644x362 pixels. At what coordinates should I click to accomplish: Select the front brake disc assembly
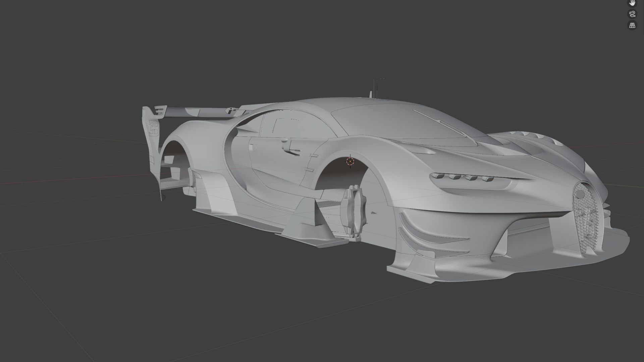352,212
